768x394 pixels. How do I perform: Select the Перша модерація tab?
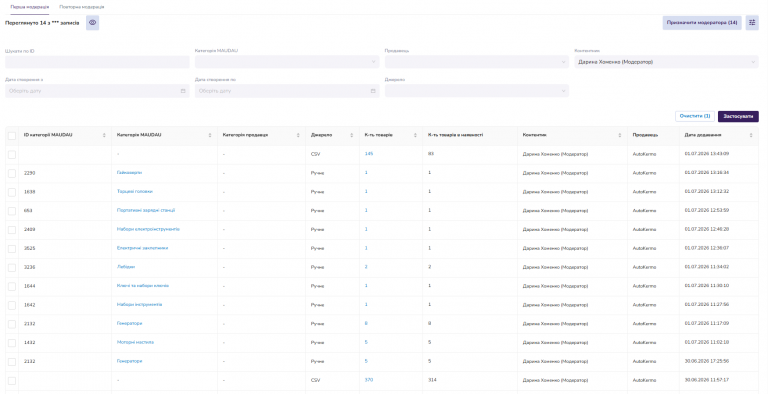click(x=29, y=7)
